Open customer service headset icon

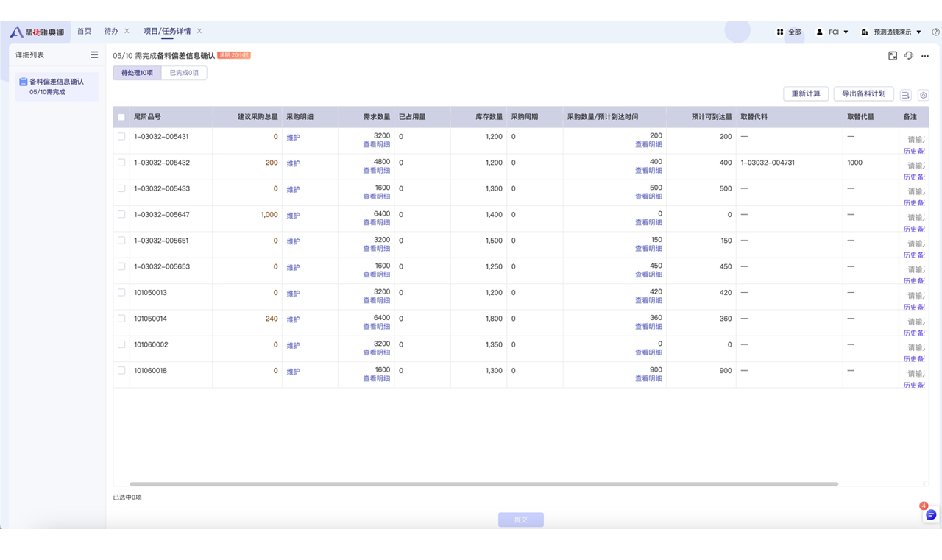(909, 56)
